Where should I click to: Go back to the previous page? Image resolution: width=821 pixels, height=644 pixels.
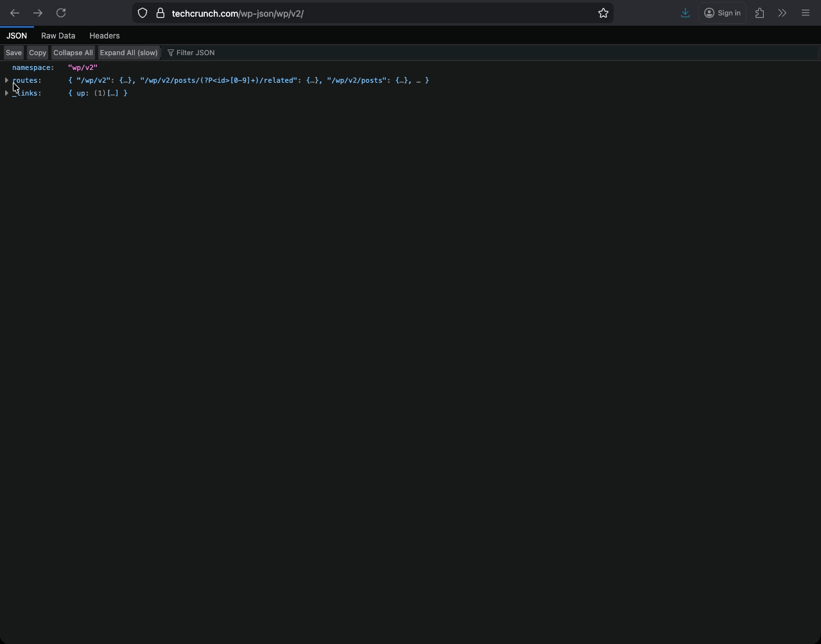point(15,13)
